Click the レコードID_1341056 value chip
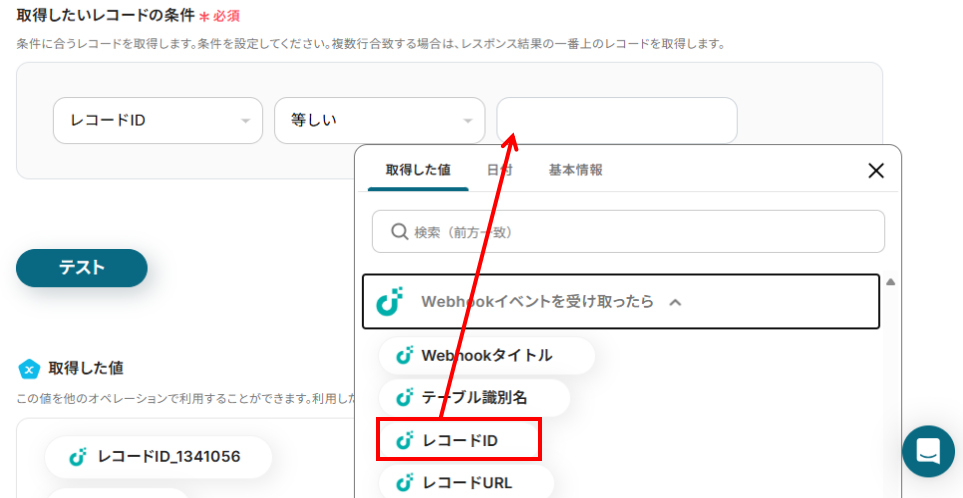The image size is (963, 498). pyautogui.click(x=158, y=457)
